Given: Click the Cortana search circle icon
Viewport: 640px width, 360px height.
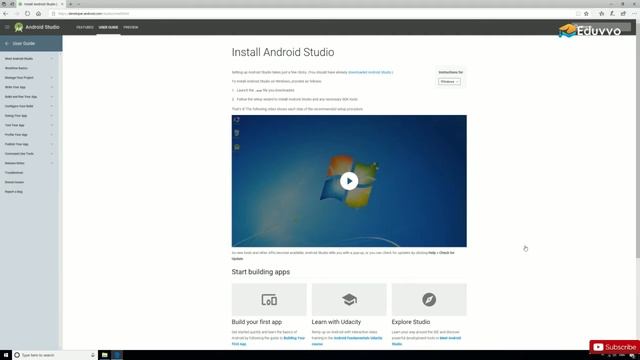Looking at the screenshot, I should (x=17, y=355).
